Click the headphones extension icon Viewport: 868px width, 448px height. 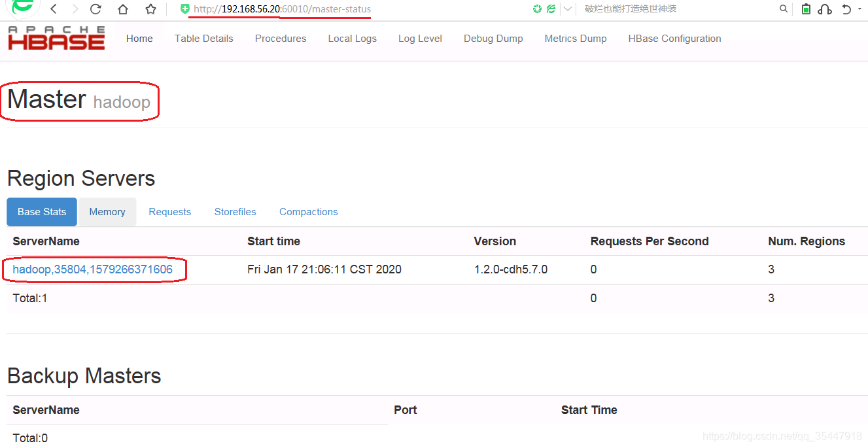(x=825, y=9)
